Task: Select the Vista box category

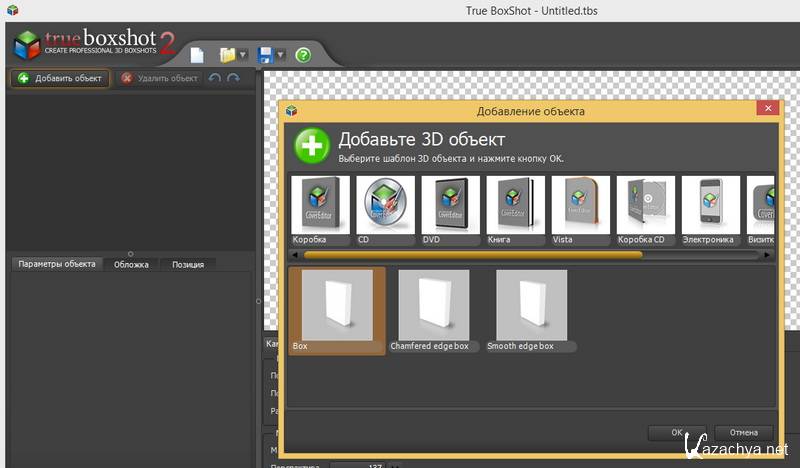Action: (x=581, y=211)
